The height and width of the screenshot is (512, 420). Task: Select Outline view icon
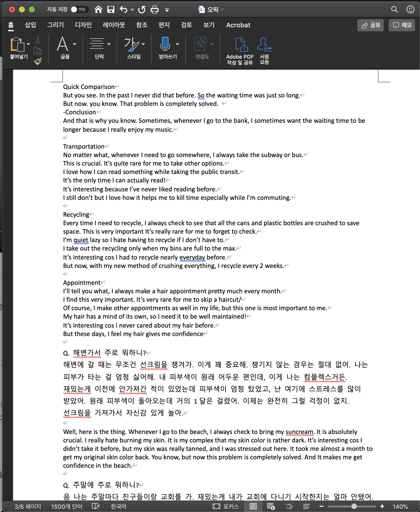pos(289,506)
